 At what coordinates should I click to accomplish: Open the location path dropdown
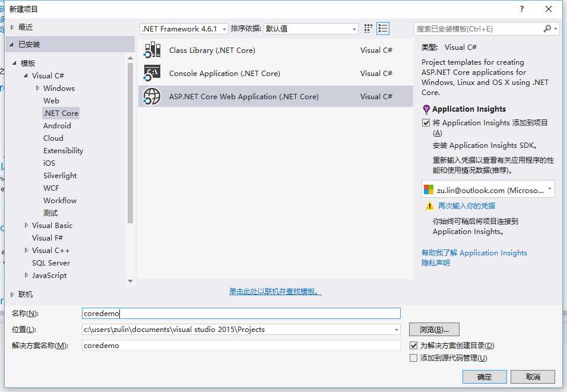pyautogui.click(x=397, y=330)
